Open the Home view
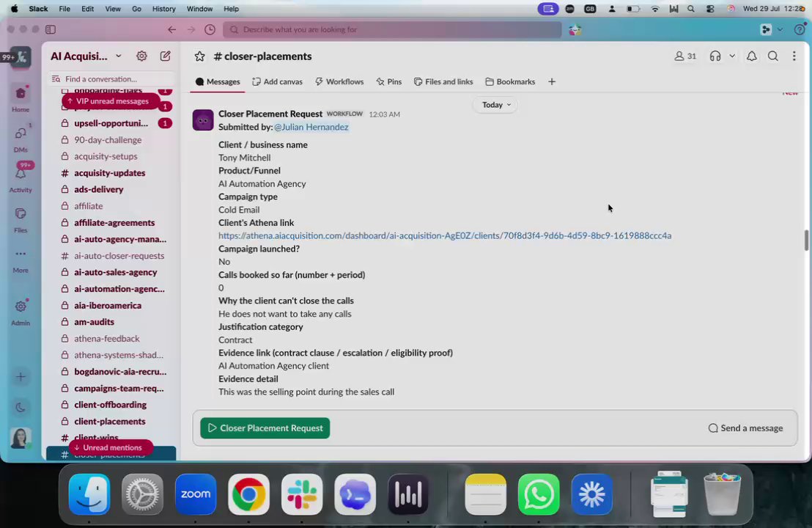 click(21, 98)
